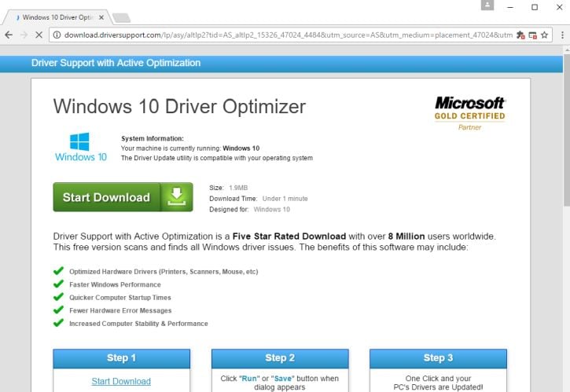570x392 pixels.
Task: Click checkmark beside Fewer Hardware Error Messages
Action: [x=58, y=310]
